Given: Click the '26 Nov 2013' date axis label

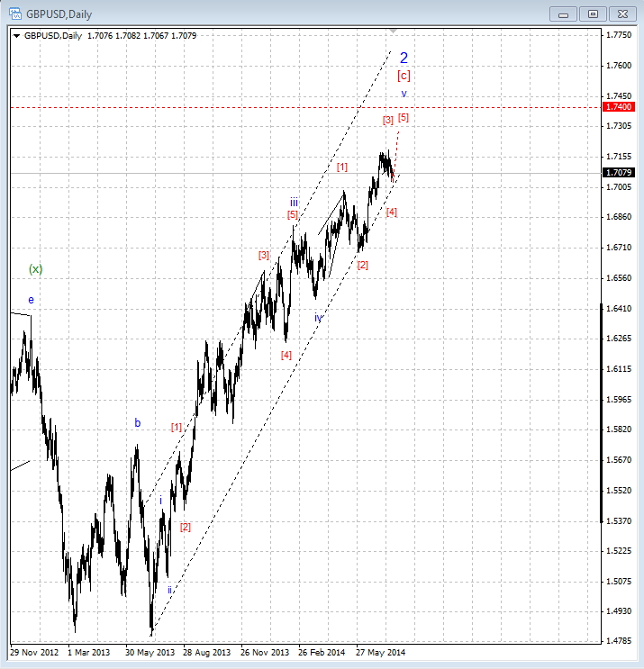Looking at the screenshot, I should 265,653.
